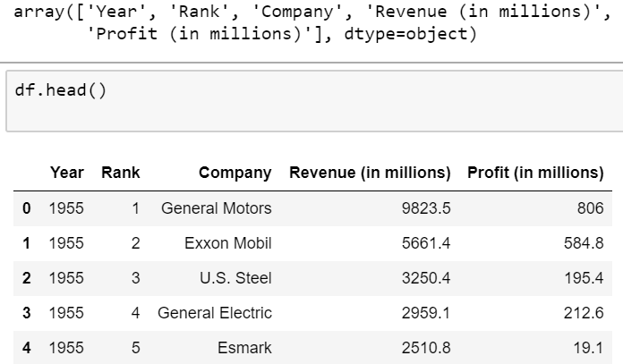Click the General Motors company cell

[217, 208]
